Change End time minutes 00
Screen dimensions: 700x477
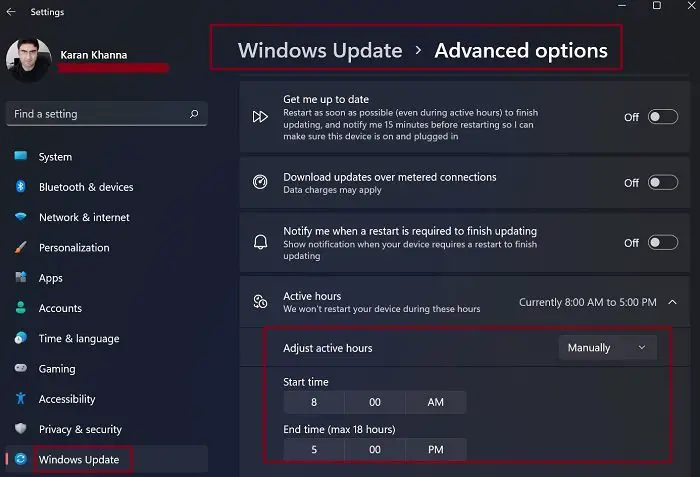click(375, 450)
